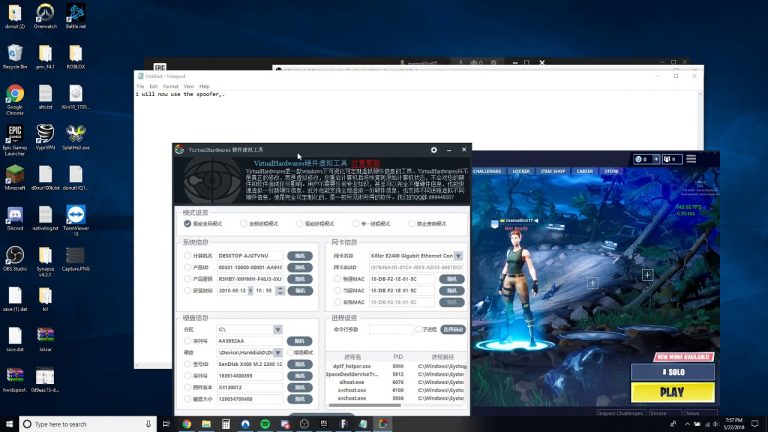Select the dptf_helper.exe process row
768x432 pixels.
[396, 366]
